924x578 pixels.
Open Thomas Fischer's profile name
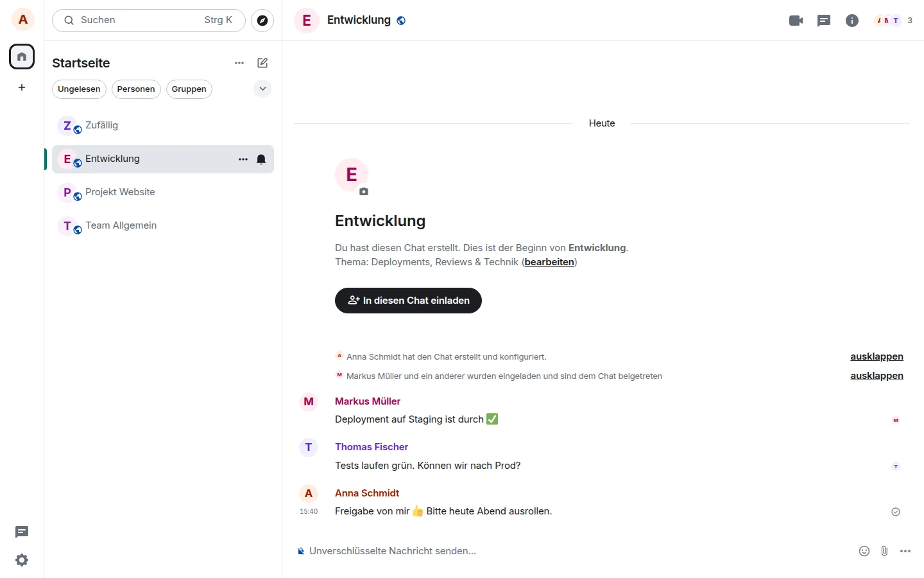372,447
